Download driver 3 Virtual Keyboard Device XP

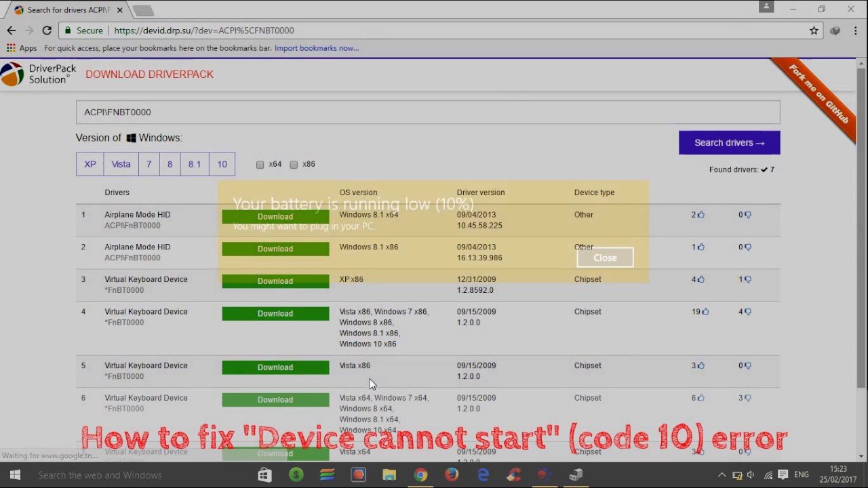click(x=275, y=281)
